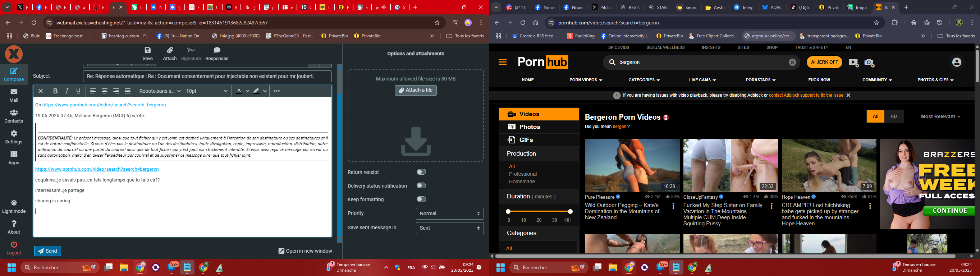The width and height of the screenshot is (980, 276).
Task: Click the X icon in editor toolbar
Action: coord(40,91)
